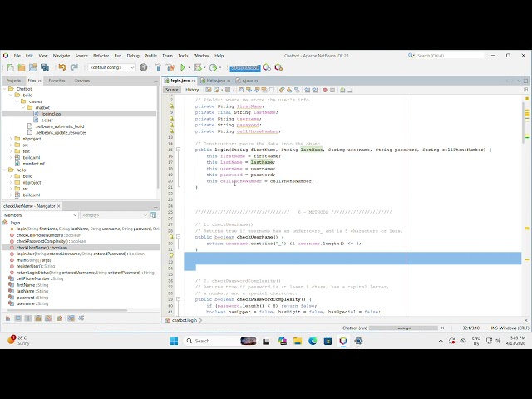Click the Save All toolbar icon

[45, 67]
